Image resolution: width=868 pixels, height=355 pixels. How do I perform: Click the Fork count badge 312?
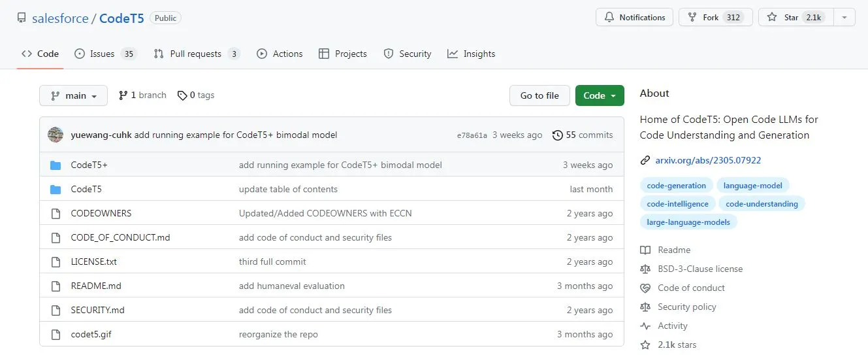coord(733,18)
